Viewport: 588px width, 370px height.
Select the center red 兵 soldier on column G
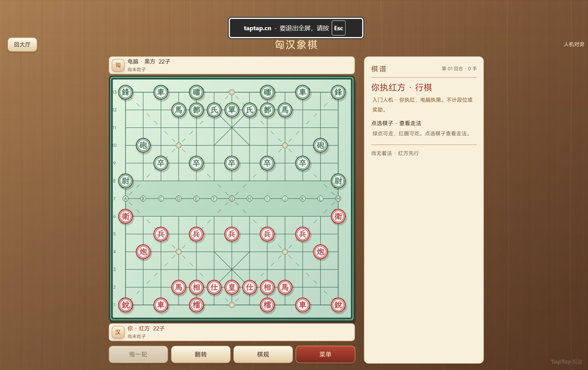232,234
